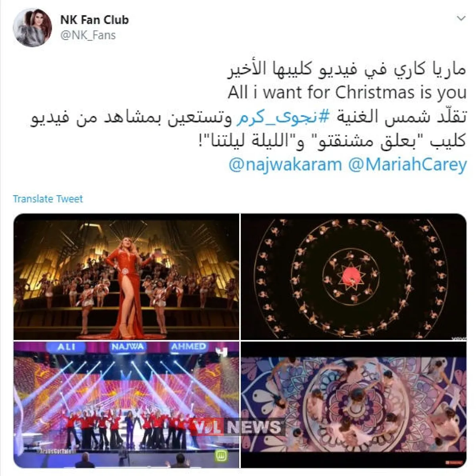Click the NAJWA name label in photo

[128, 347]
